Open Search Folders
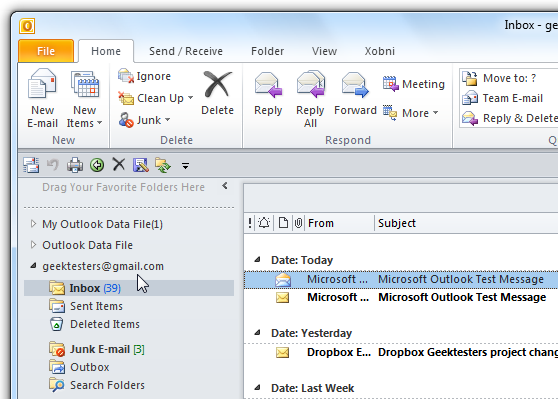This screenshot has height=399, width=558. 97,385
